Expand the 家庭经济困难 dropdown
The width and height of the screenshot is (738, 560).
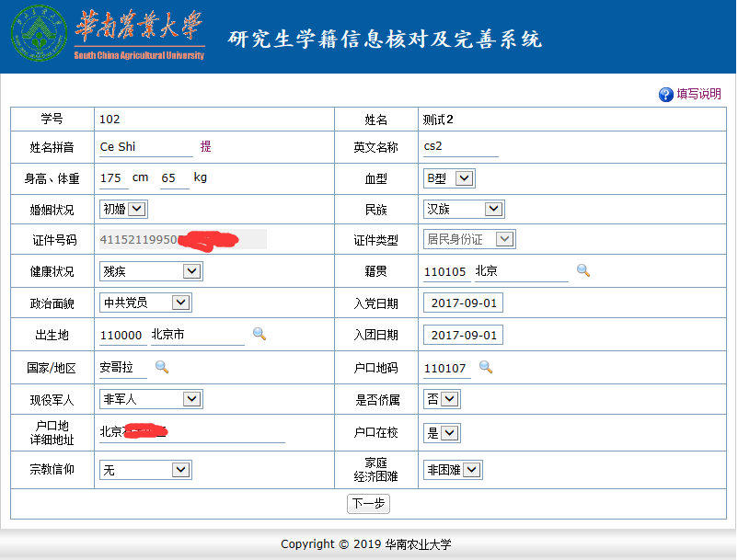(x=453, y=470)
